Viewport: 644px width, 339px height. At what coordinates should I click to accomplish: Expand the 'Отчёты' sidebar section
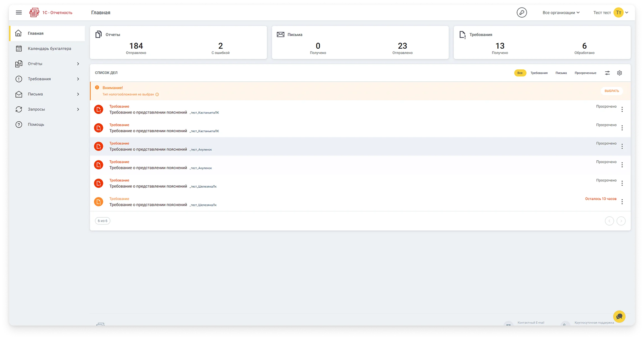[x=47, y=64]
